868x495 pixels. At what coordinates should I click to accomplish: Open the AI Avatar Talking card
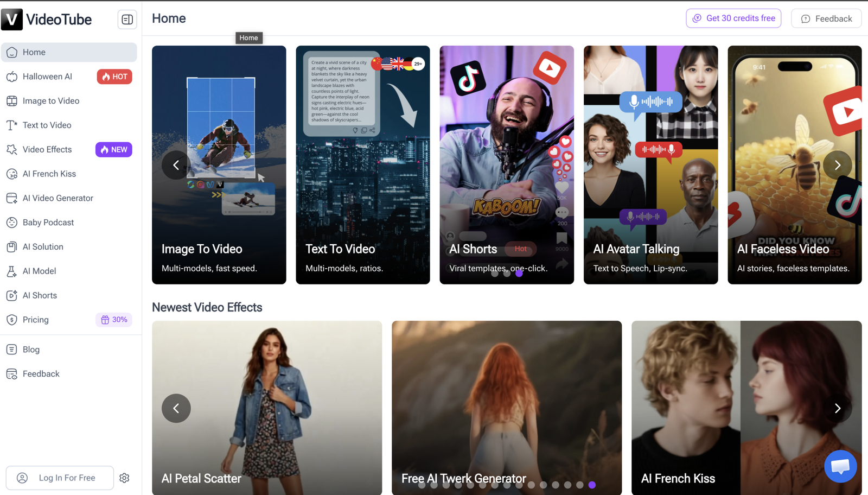tap(650, 165)
